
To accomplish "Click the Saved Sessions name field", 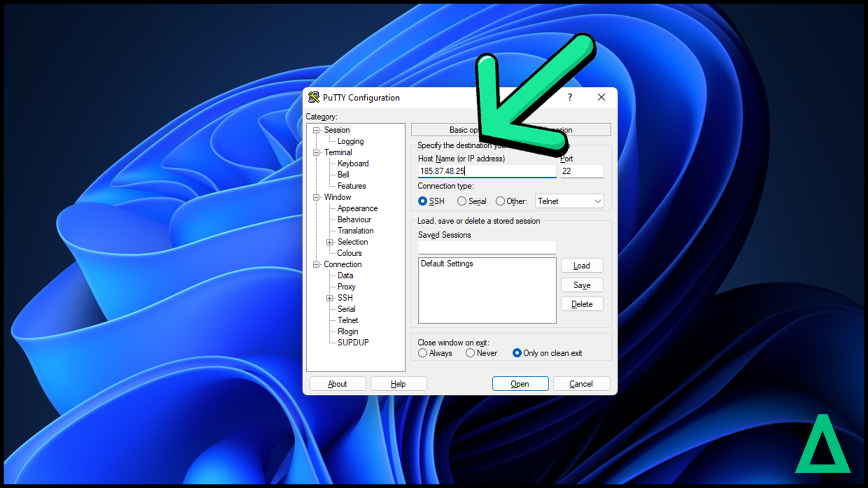I will [x=487, y=248].
